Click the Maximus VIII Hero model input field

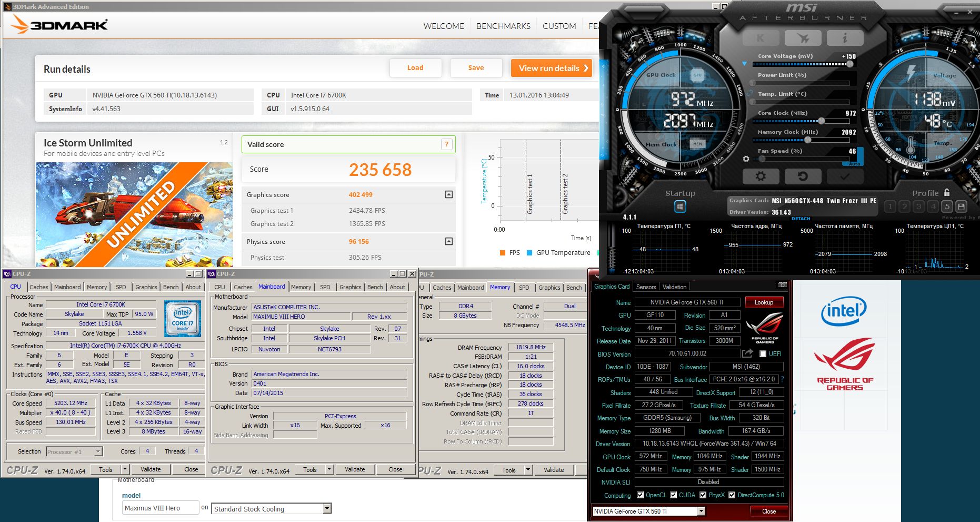click(x=161, y=508)
